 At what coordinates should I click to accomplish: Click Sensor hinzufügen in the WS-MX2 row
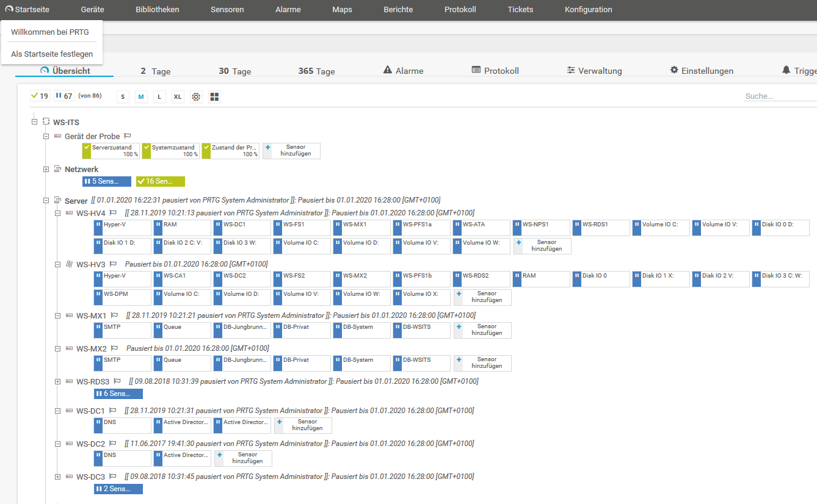point(482,363)
